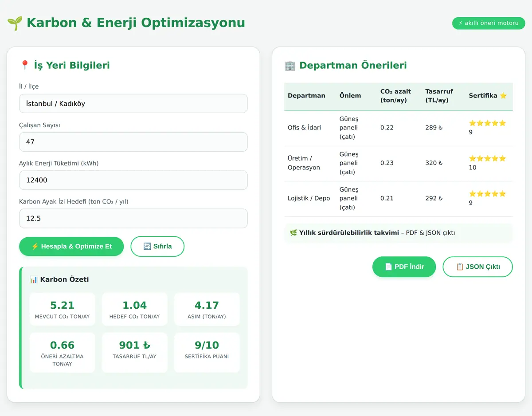Click the pin icon beside İş Yeri Bilgileri

click(25, 66)
